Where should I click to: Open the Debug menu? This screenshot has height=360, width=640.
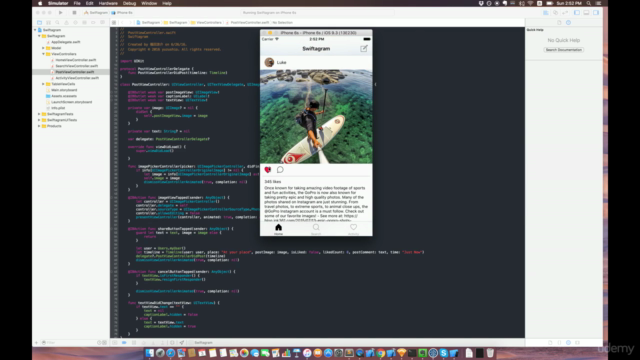point(129,3)
